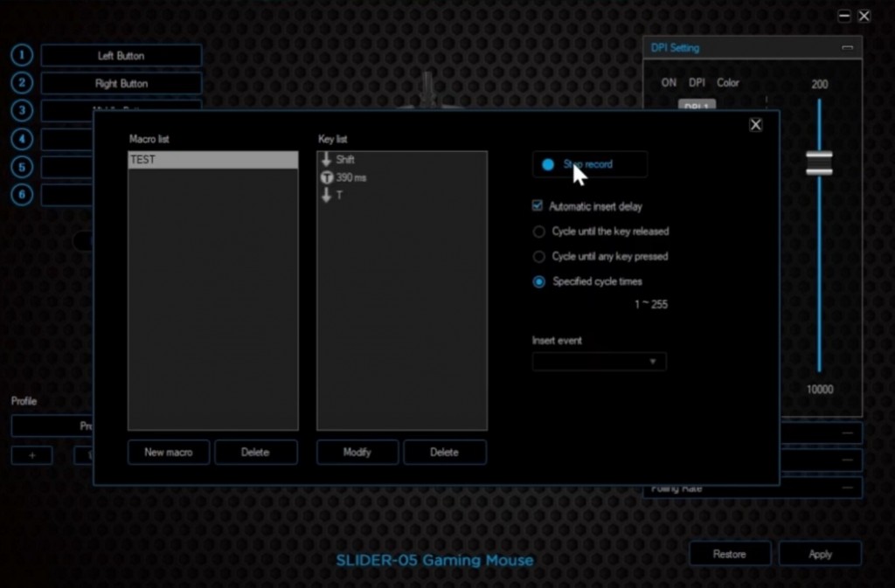Select TEST in the Macro list

tap(212, 160)
